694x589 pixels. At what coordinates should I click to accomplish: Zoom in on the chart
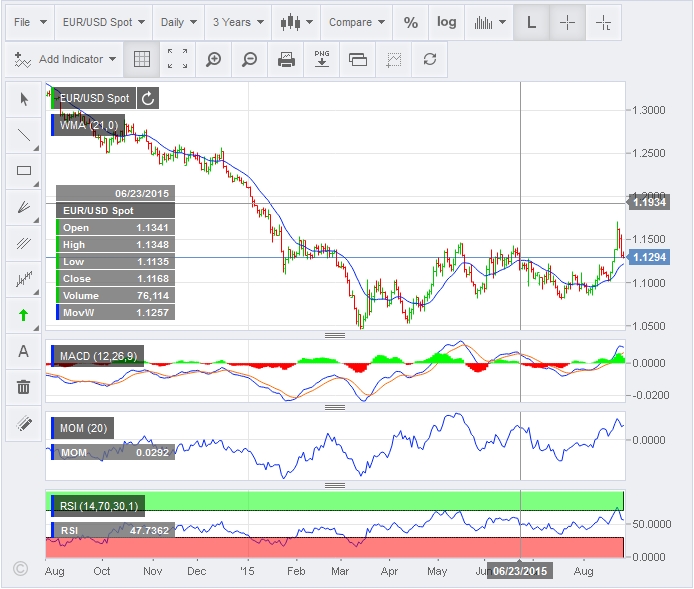coord(213,59)
